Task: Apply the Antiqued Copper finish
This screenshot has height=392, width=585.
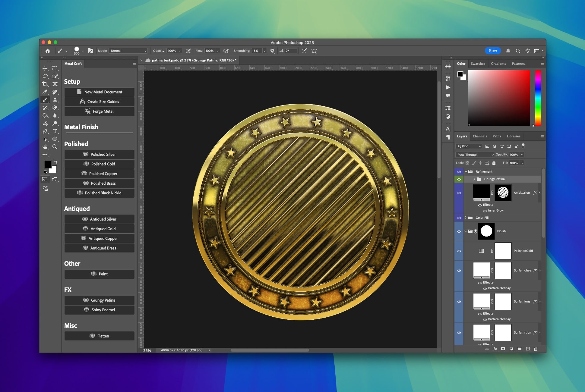Action: [100, 238]
